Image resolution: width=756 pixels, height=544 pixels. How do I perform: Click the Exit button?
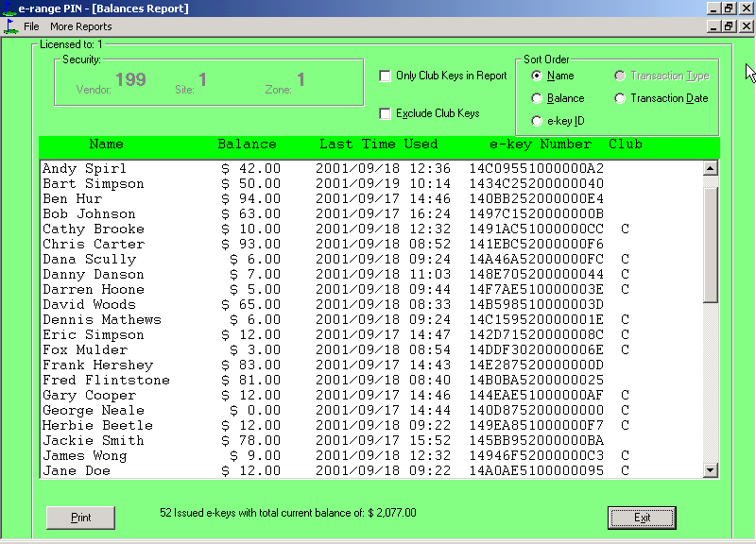click(x=642, y=518)
